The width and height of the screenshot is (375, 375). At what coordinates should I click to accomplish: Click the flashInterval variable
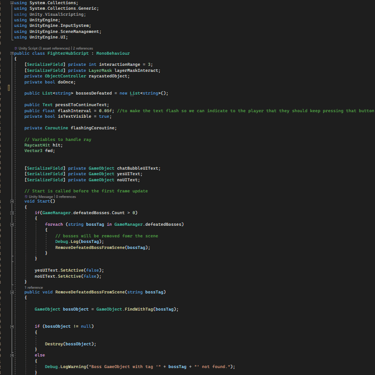click(x=74, y=111)
